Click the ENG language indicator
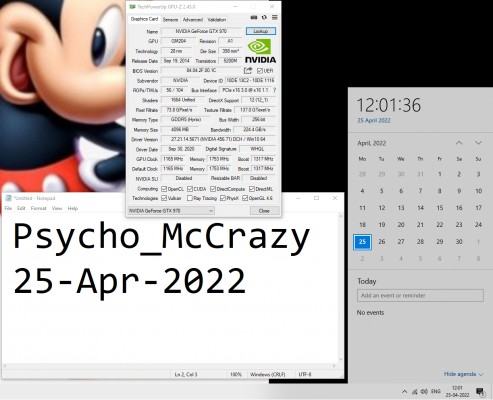This screenshot has width=493, height=400. (x=436, y=392)
